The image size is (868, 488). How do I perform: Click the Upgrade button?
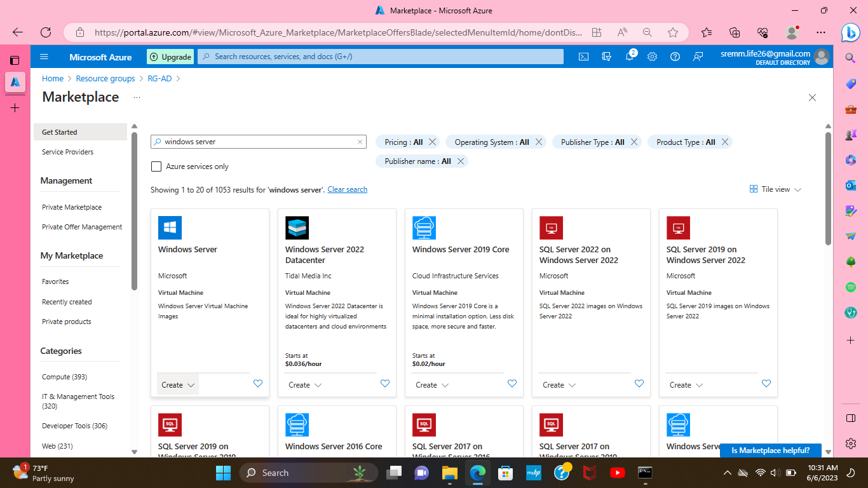170,57
